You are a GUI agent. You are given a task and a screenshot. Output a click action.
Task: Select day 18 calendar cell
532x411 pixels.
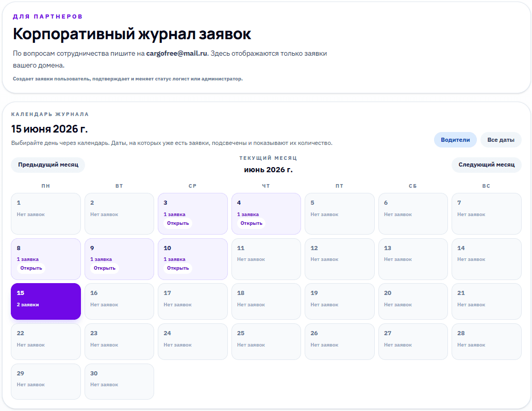(266, 301)
